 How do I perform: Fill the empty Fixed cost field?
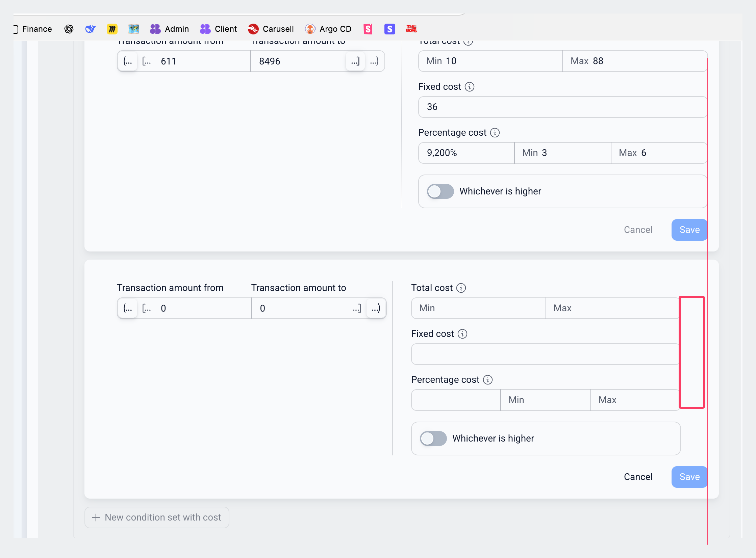tap(546, 354)
